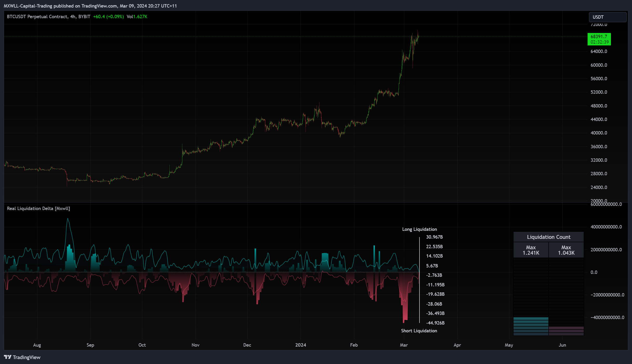Image resolution: width=632 pixels, height=364 pixels.
Task: Click the Long Liquidation label
Action: coord(420,229)
